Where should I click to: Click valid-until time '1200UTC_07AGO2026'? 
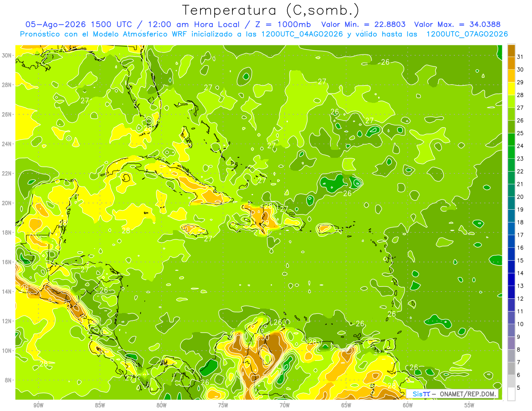[x=467, y=34]
